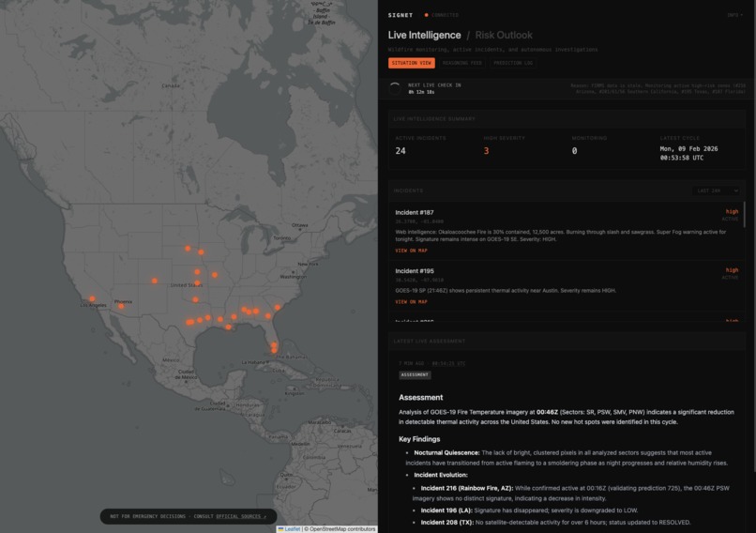This screenshot has width=756, height=533.
Task: Click the Key Findings heading
Action: click(419, 439)
